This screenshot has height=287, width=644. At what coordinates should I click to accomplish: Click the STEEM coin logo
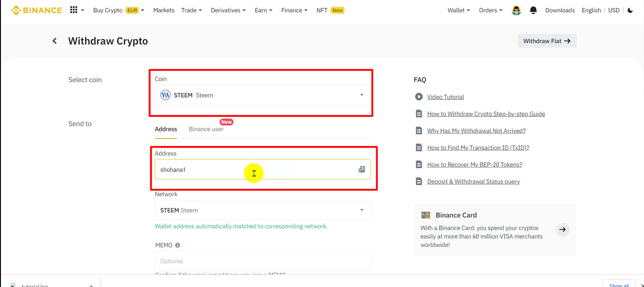coord(165,95)
